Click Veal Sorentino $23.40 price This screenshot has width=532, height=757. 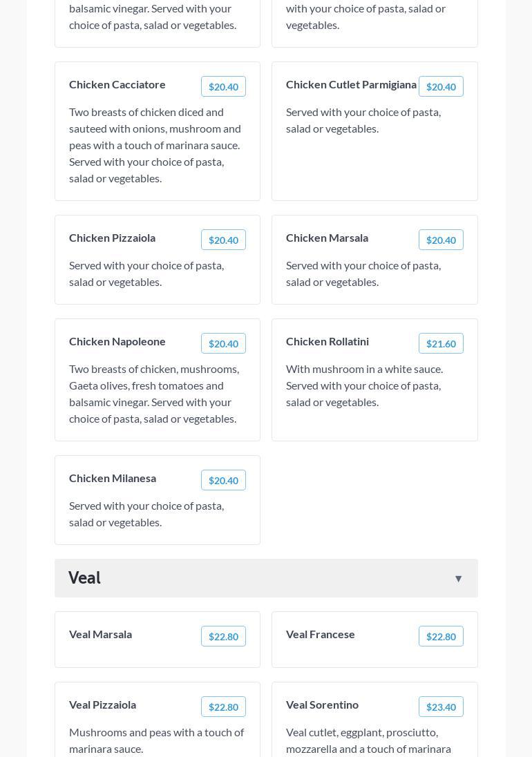441,707
